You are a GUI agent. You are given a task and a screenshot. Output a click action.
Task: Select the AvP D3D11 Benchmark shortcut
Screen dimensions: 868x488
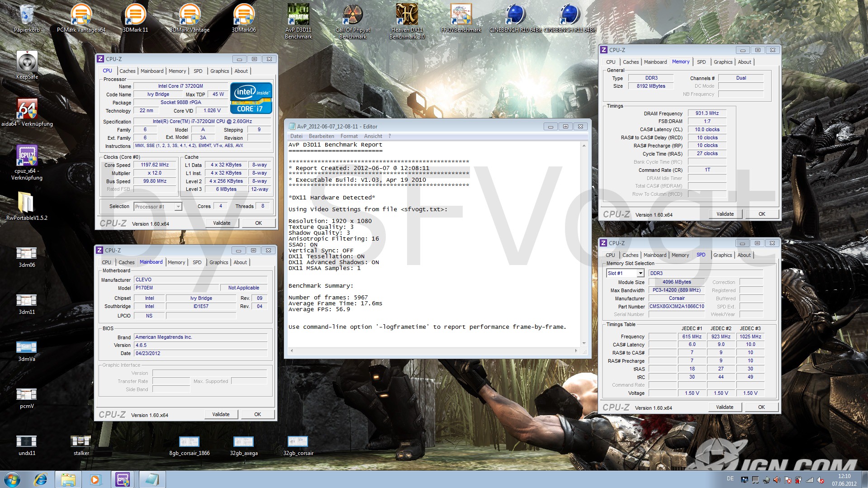298,21
